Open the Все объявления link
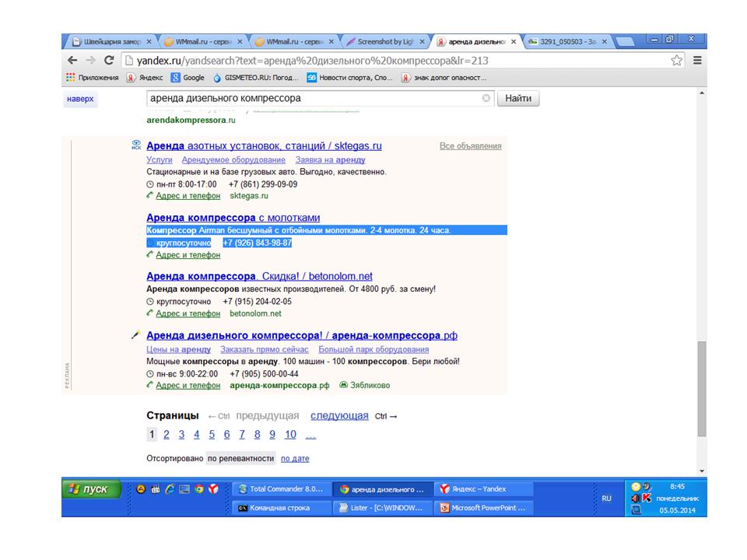Image resolution: width=747 pixels, height=560 pixels. pyautogui.click(x=470, y=146)
